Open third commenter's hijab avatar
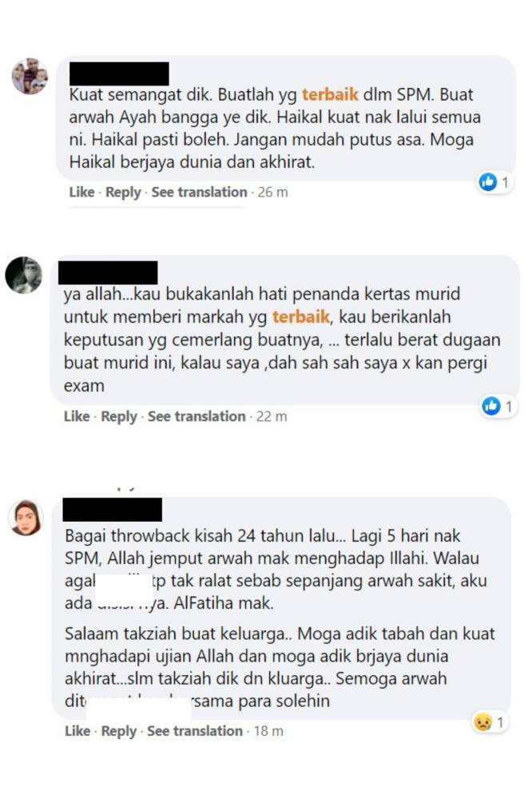The image size is (532, 799). pyautogui.click(x=26, y=517)
